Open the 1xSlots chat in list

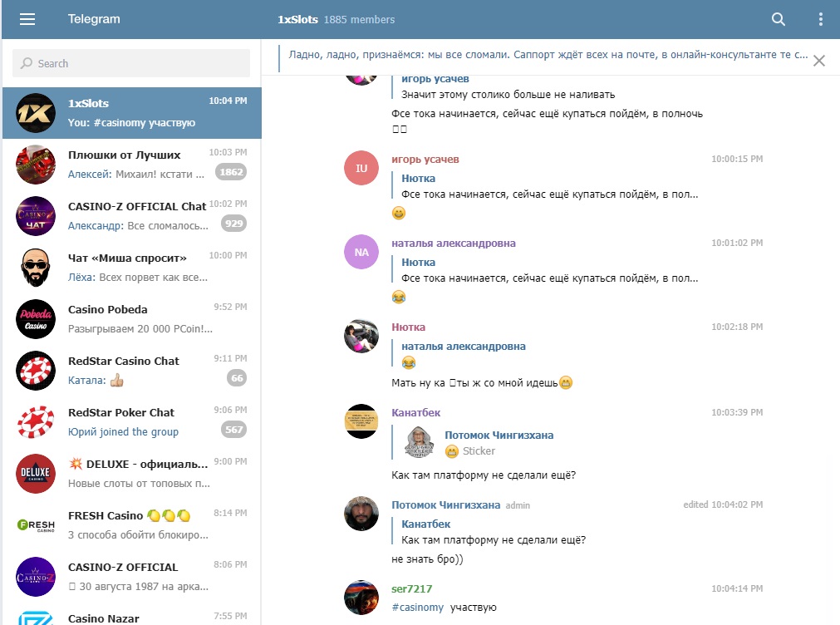[132, 113]
